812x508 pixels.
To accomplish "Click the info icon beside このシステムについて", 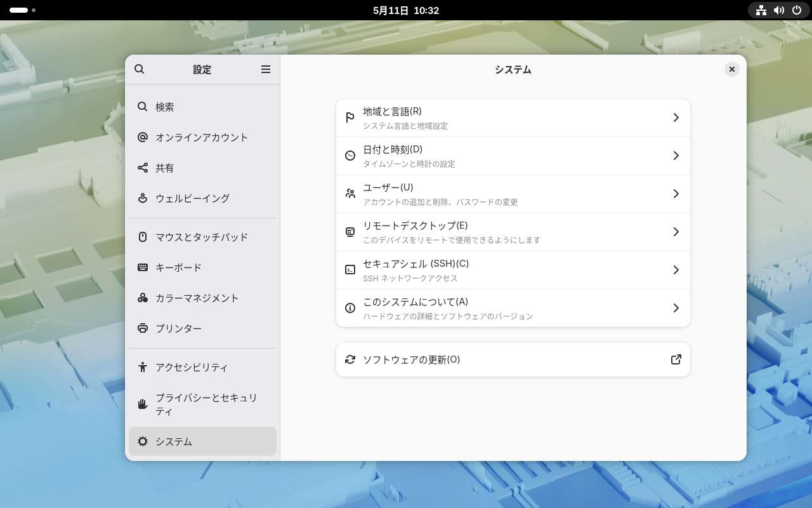I will click(x=350, y=308).
